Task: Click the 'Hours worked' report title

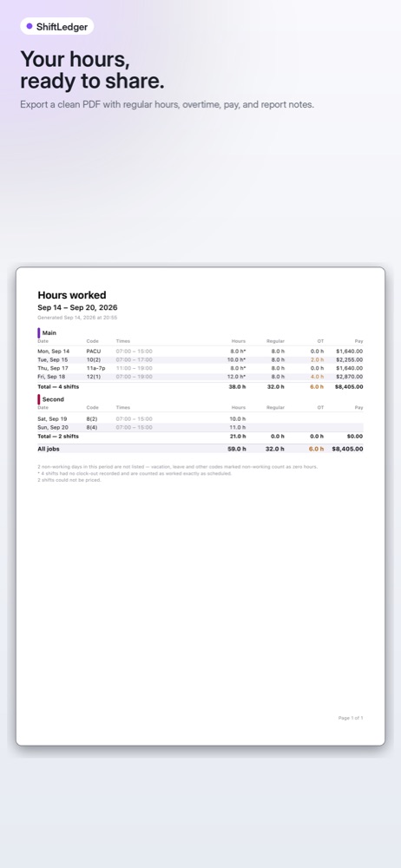Action: (x=72, y=295)
